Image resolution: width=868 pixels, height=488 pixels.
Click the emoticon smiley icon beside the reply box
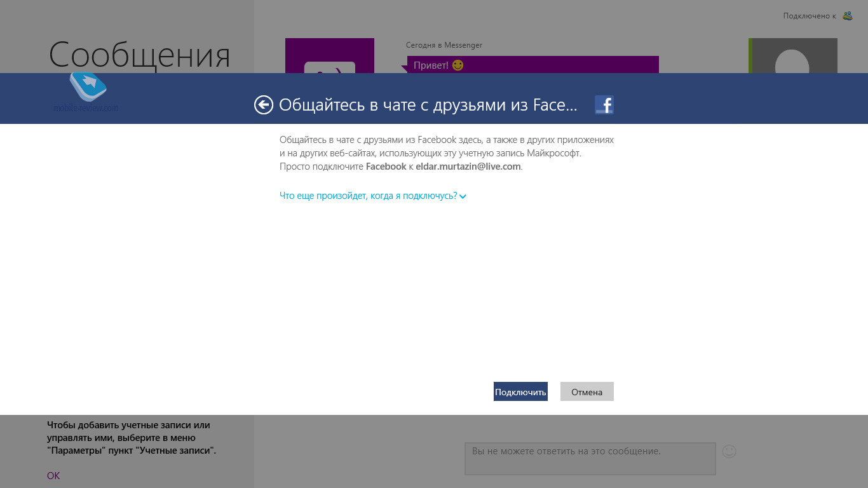point(729,452)
